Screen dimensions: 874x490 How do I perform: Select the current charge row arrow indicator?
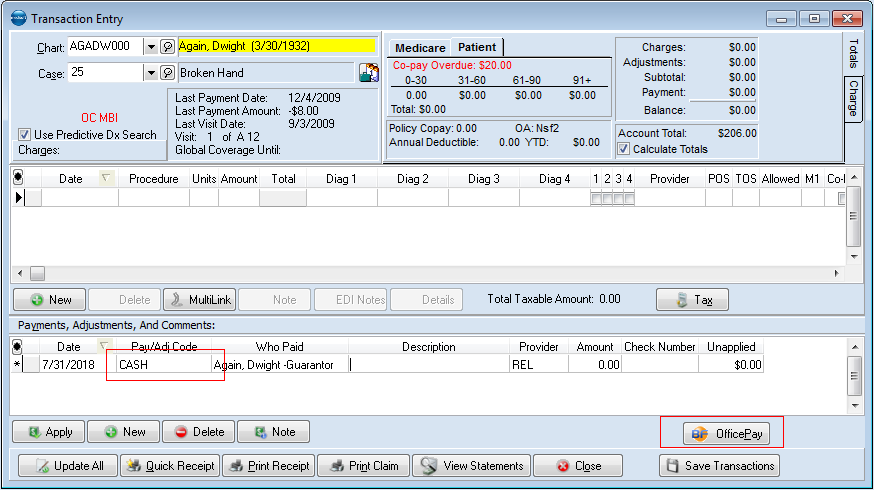20,197
